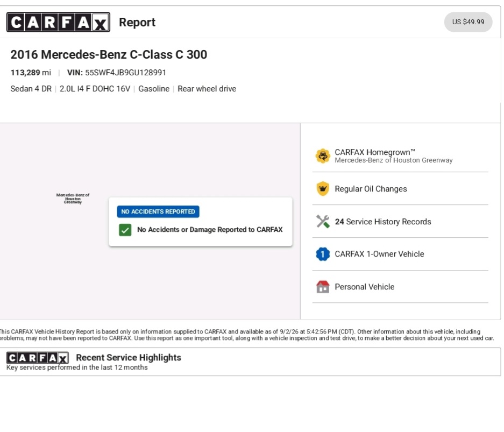
Task: Click 'Key services performed in the last 12 months'
Action: [77, 367]
